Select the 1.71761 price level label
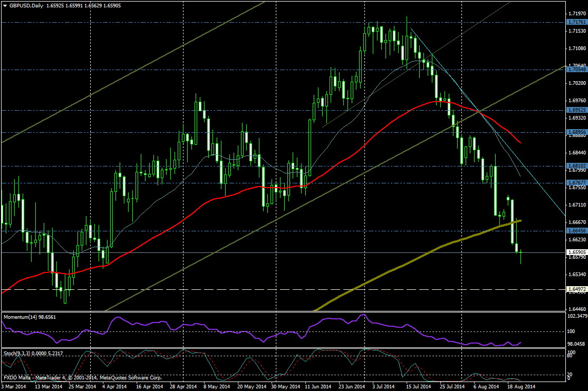This screenshot has height=391, width=588. click(576, 22)
